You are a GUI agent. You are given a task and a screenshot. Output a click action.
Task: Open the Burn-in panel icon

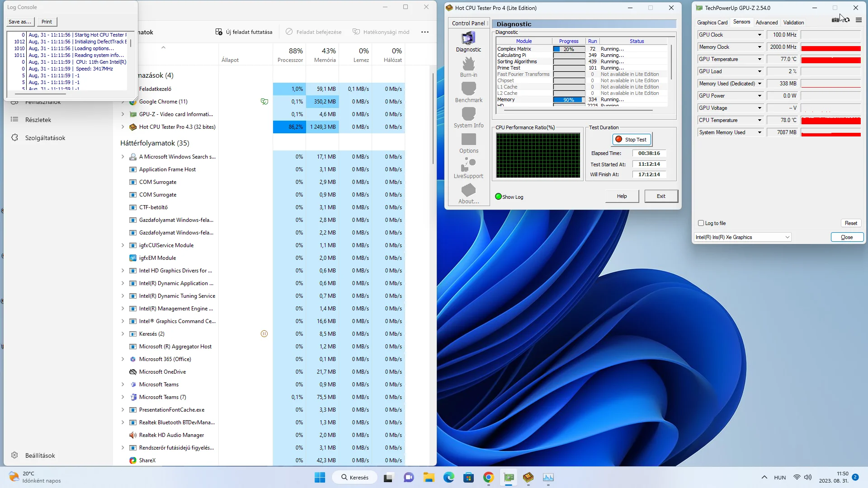468,67
